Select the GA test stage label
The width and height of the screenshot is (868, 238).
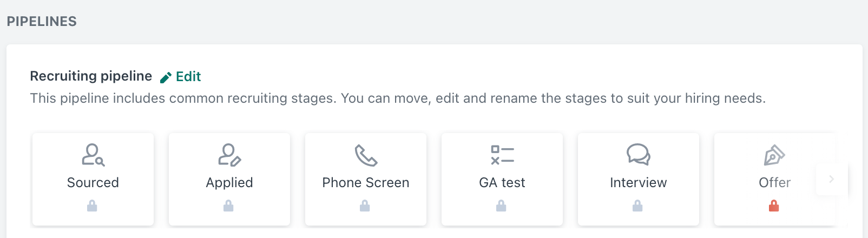point(502,183)
